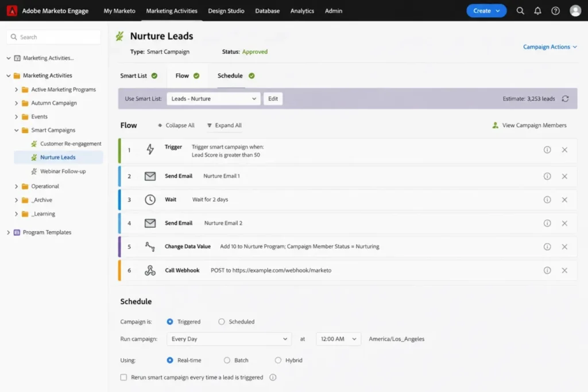The height and width of the screenshot is (392, 588).
Task: Click the Call Webhook icon
Action: click(150, 270)
